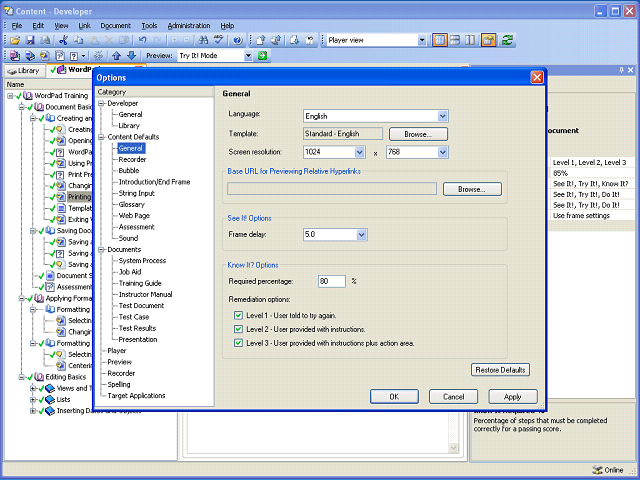The width and height of the screenshot is (640, 480).
Task: Click the Check In document icon
Action: tap(261, 40)
